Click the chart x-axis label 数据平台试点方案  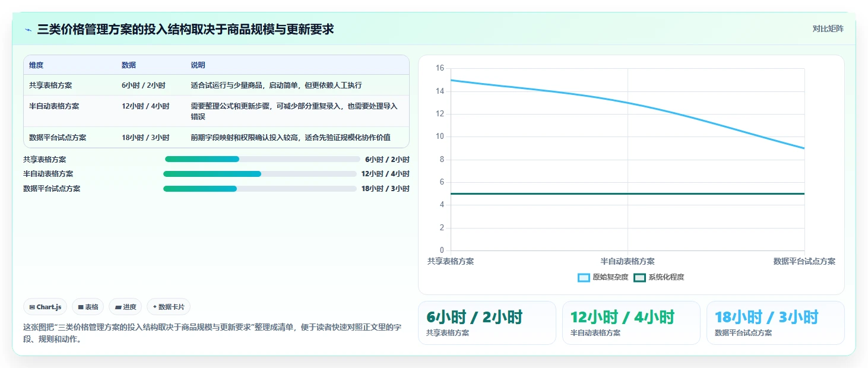(x=804, y=261)
